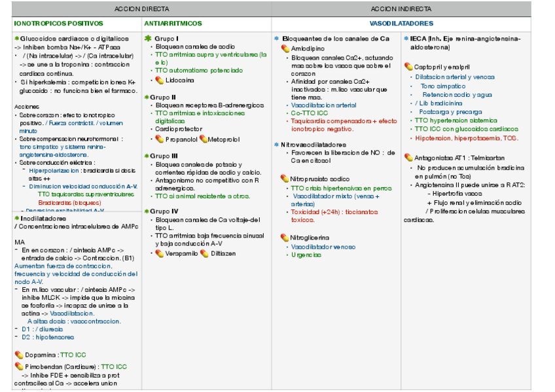The width and height of the screenshot is (555, 392).
Task: Select the ACCION INDIRECTA header
Action: pyautogui.click(x=401, y=9)
